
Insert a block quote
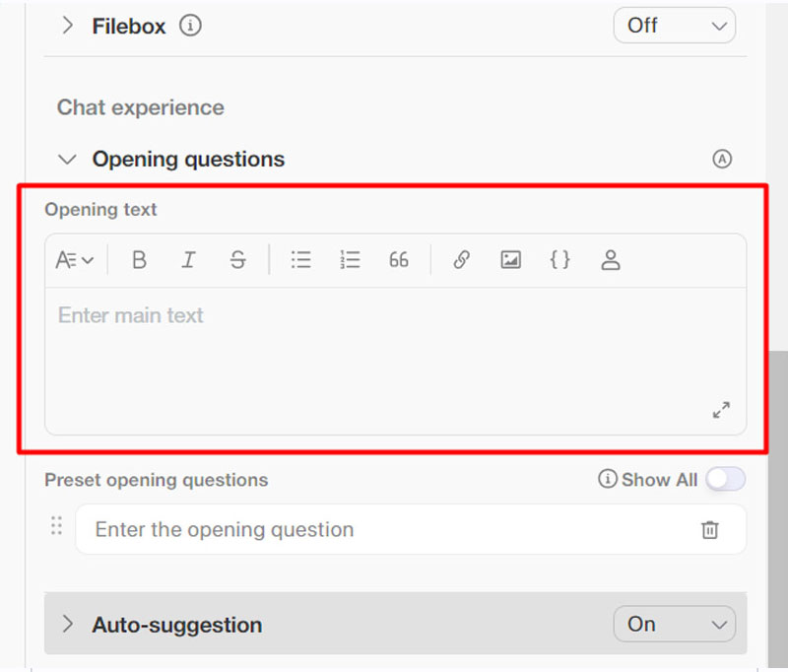tap(398, 260)
